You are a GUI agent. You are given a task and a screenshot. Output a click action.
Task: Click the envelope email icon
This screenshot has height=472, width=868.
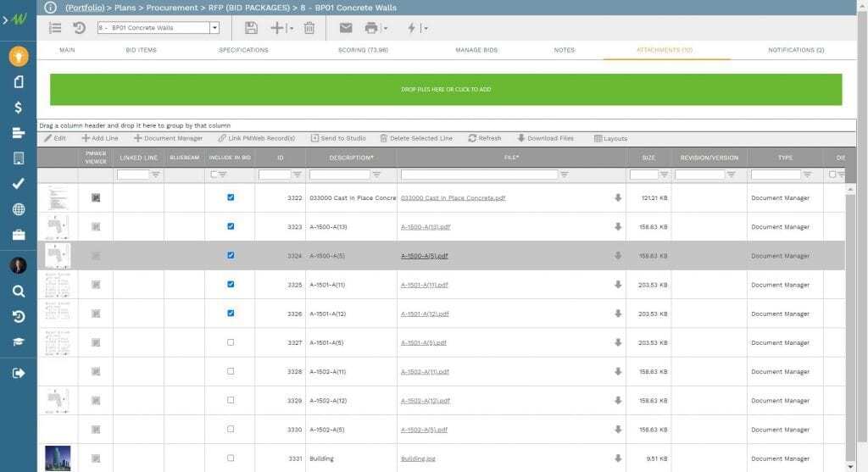tap(346, 28)
